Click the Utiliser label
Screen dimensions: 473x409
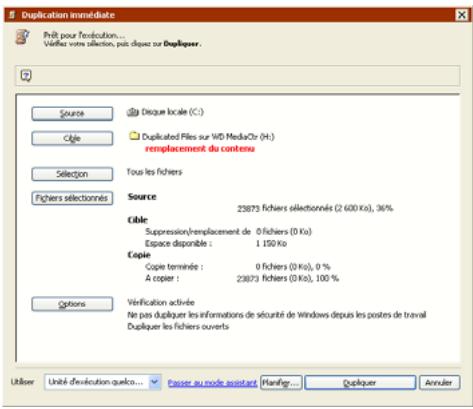click(23, 382)
